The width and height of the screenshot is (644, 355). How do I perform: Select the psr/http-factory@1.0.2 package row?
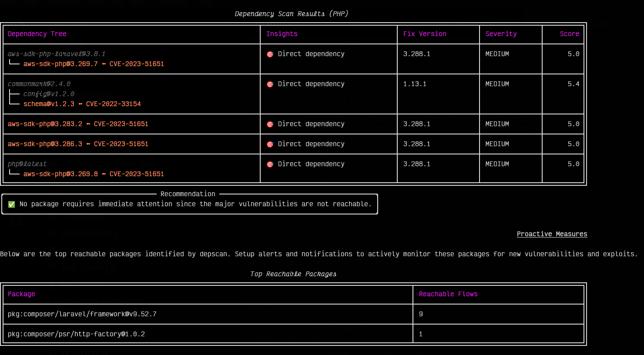(76, 334)
